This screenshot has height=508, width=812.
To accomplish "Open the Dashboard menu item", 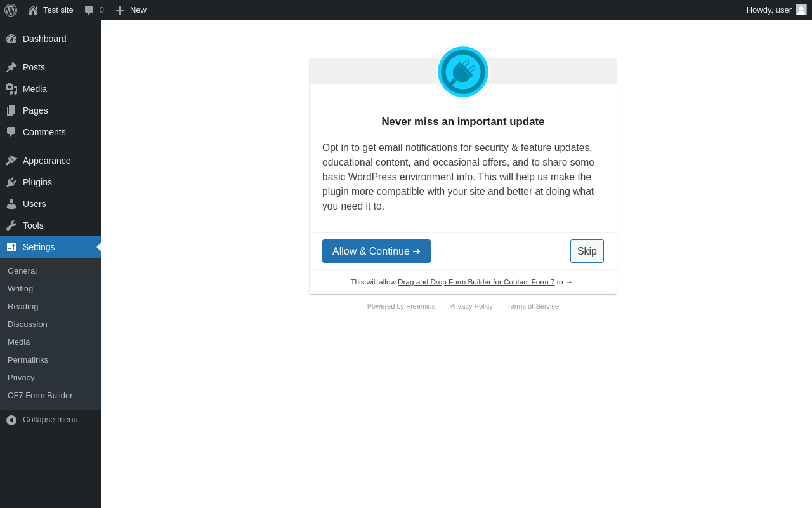I will pyautogui.click(x=44, y=39).
